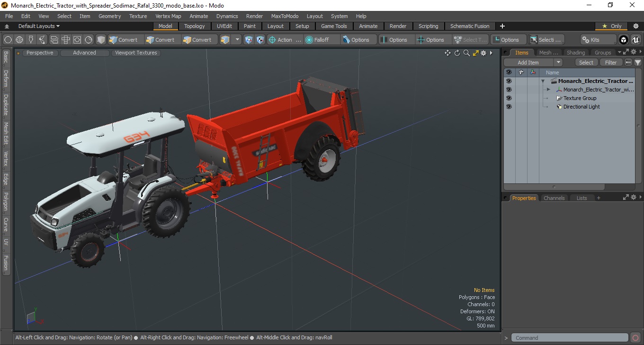The image size is (644, 345).
Task: Toggle the Falloff button
Action: pos(322,40)
